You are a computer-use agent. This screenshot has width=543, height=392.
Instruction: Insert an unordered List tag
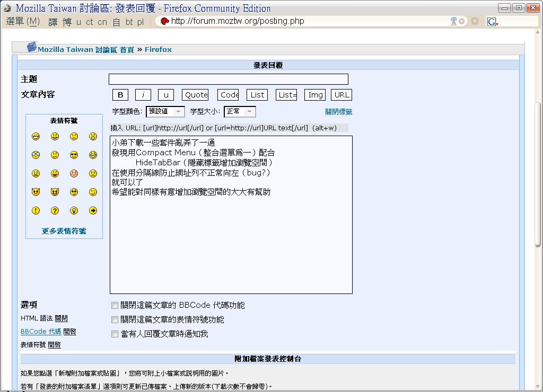click(x=257, y=95)
